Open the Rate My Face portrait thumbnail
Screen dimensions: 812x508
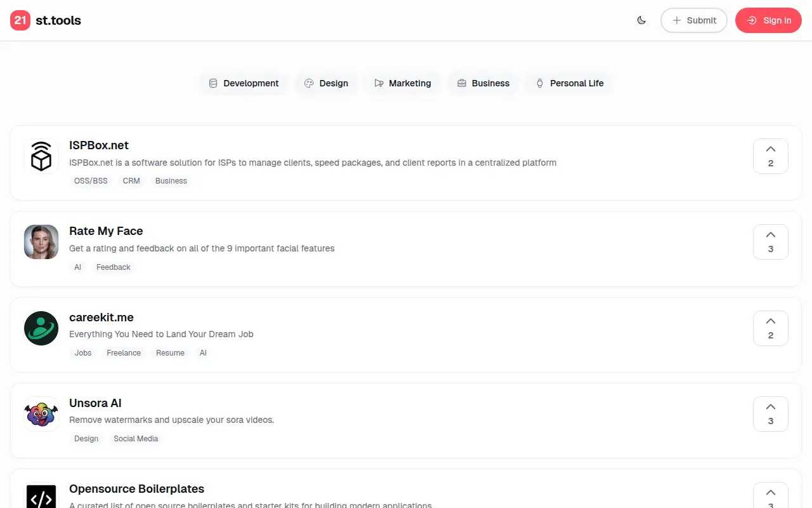(x=41, y=242)
